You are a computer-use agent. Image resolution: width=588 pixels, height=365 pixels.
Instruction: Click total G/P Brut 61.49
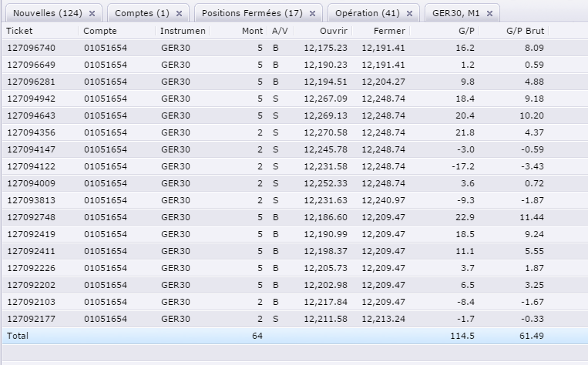tap(532, 336)
